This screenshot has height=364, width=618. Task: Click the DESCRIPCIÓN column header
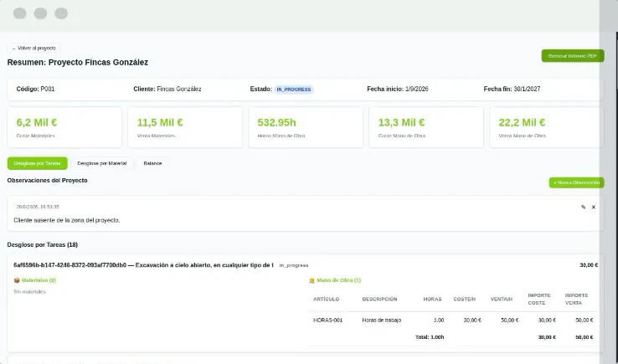click(379, 300)
